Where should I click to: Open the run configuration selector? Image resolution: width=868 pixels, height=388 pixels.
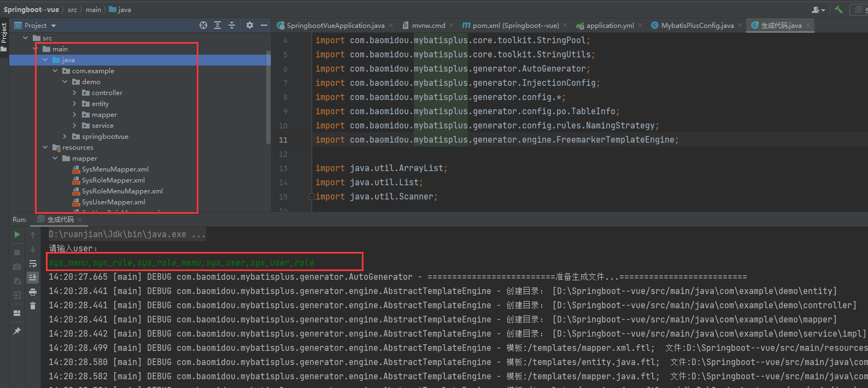(x=859, y=9)
